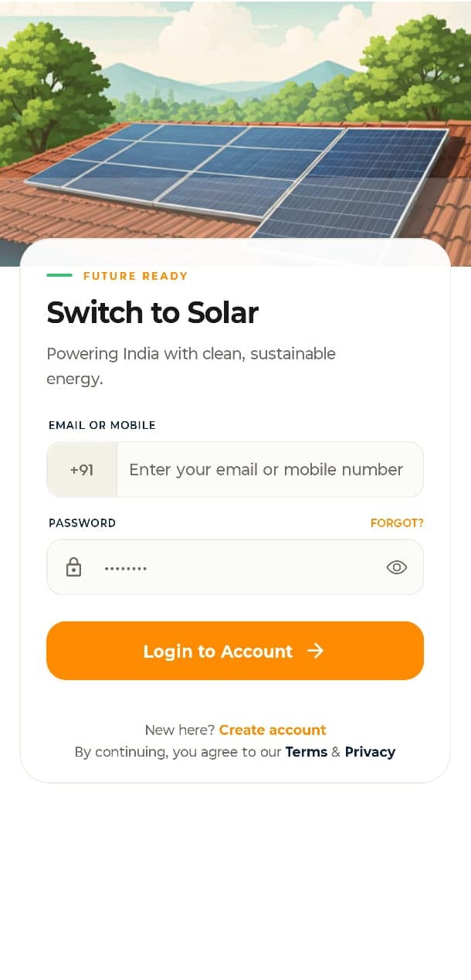Focus the email or mobile number field
The height and width of the screenshot is (980, 471).
coord(269,469)
